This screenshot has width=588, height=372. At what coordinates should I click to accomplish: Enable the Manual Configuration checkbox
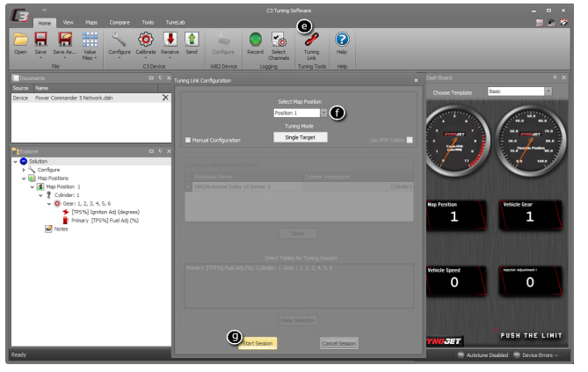coord(188,140)
